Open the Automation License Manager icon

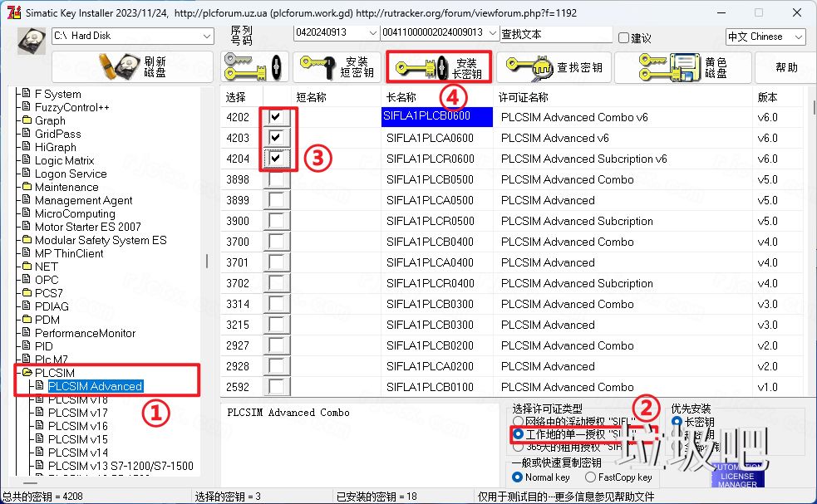click(x=736, y=476)
